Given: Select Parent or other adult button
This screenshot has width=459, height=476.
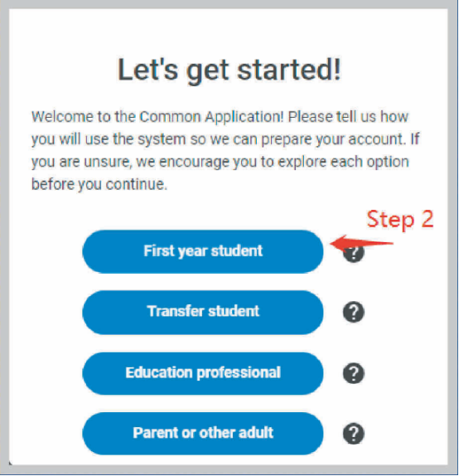Looking at the screenshot, I should coord(203,434).
